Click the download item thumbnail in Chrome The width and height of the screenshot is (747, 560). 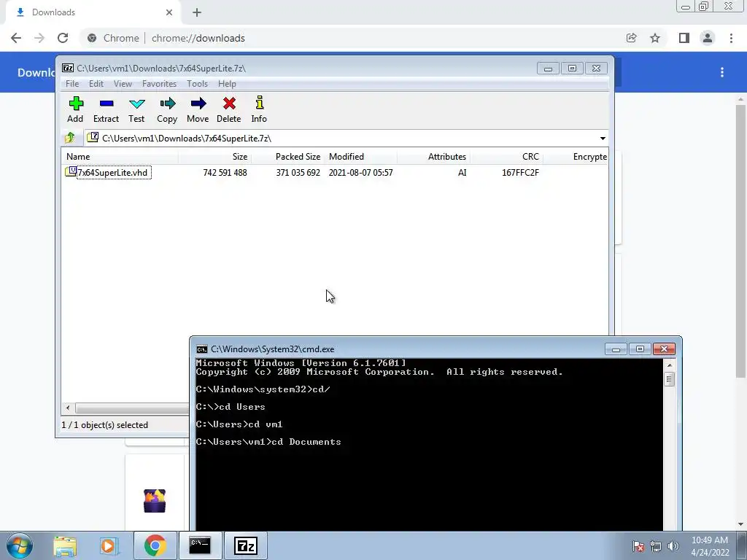pyautogui.click(x=155, y=501)
